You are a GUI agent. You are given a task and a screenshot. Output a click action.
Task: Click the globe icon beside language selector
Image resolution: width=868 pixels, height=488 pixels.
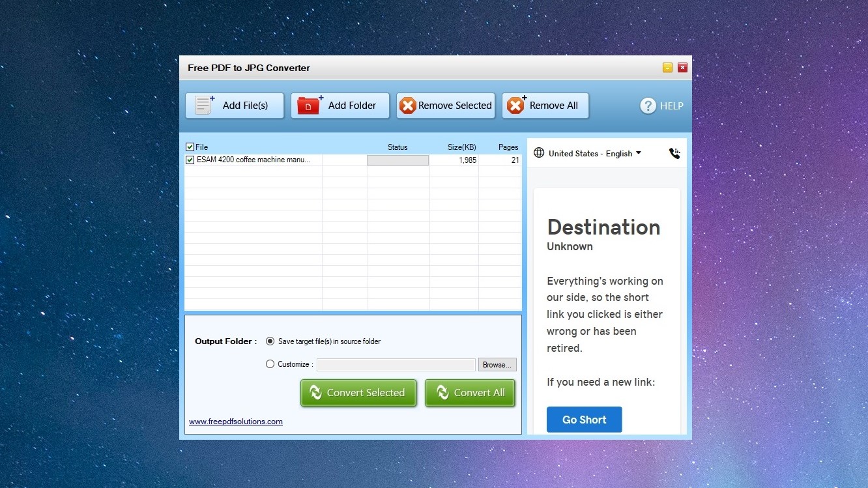point(539,153)
